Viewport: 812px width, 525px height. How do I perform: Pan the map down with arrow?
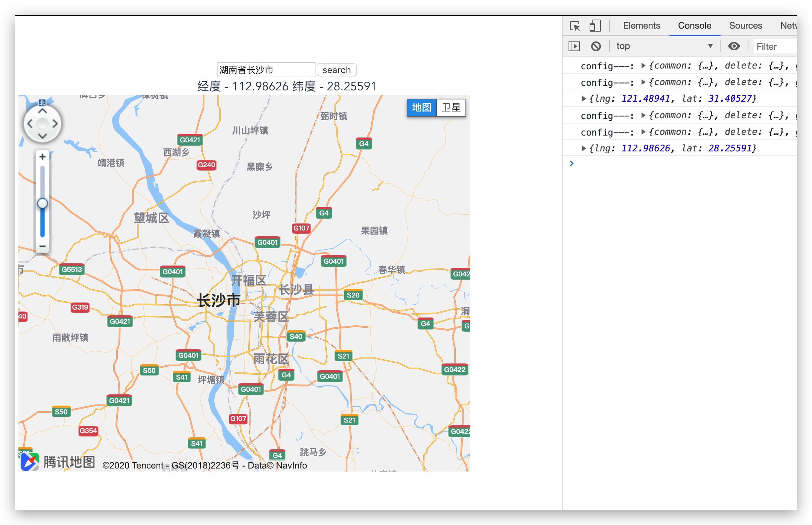pos(43,136)
